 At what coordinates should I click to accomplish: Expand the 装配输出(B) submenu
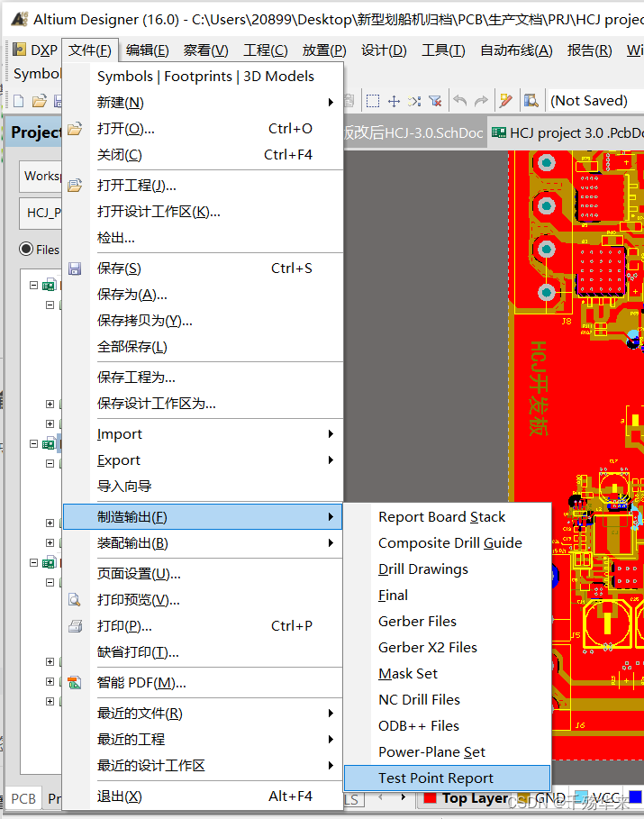pos(203,543)
